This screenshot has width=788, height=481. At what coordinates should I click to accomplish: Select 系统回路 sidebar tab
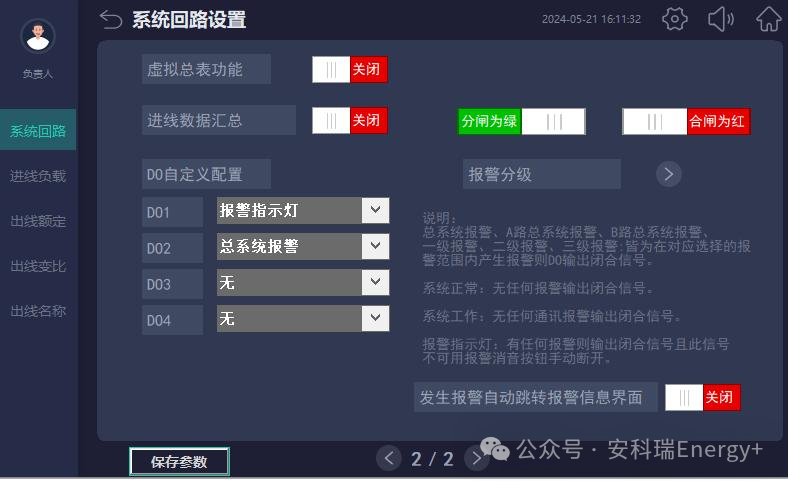(x=38, y=130)
